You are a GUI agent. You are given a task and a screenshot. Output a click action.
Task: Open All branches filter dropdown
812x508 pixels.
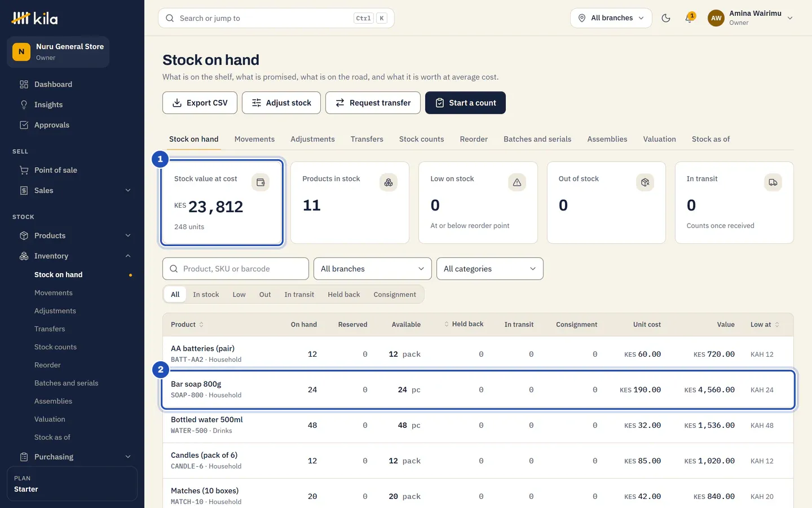click(x=373, y=269)
